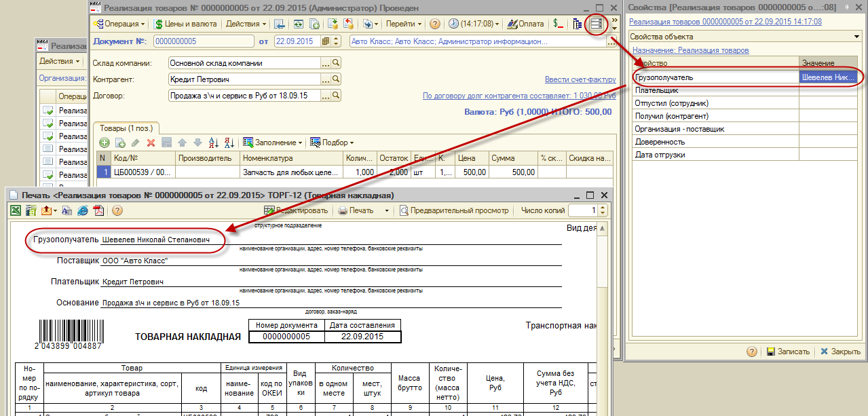Open the document time (14:17:08) dropdown
This screenshot has width=868, height=416.
pos(474,24)
